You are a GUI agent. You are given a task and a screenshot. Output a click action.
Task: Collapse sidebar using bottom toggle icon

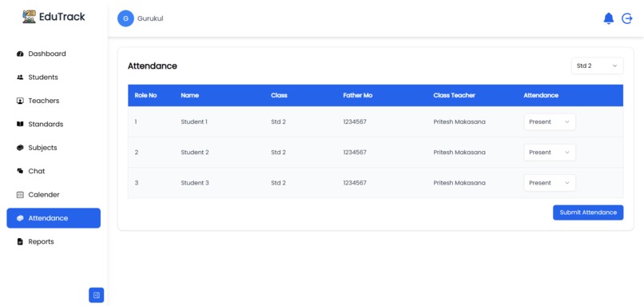[x=97, y=295]
